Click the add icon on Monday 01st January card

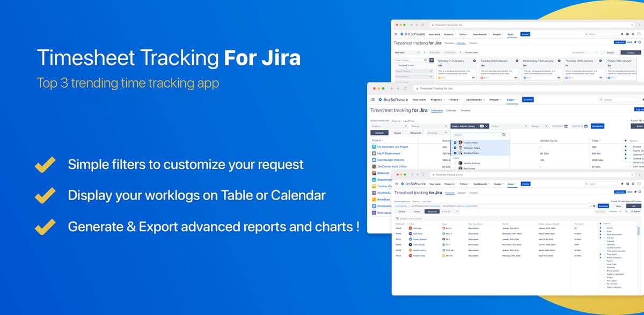pos(475,61)
